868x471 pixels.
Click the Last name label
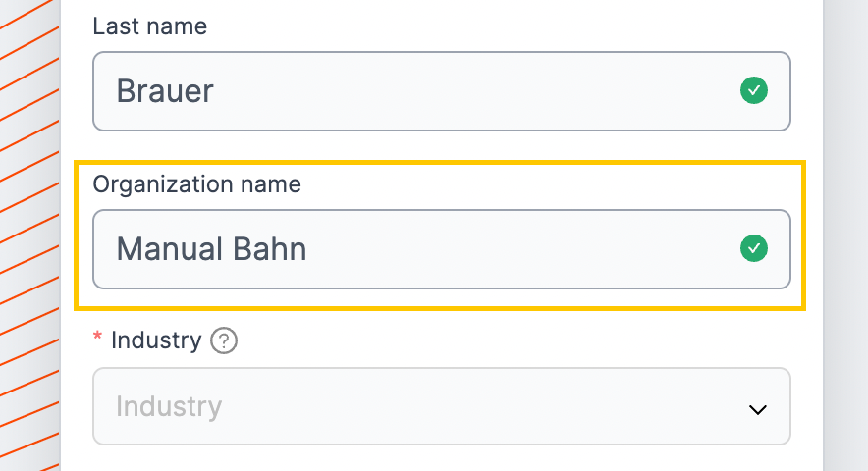(x=150, y=26)
